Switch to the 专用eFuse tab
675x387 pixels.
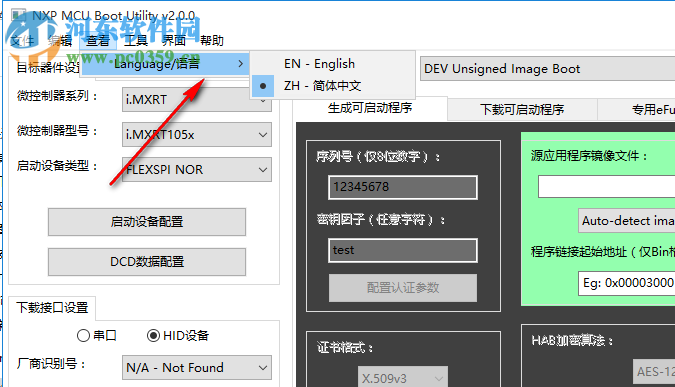click(637, 109)
